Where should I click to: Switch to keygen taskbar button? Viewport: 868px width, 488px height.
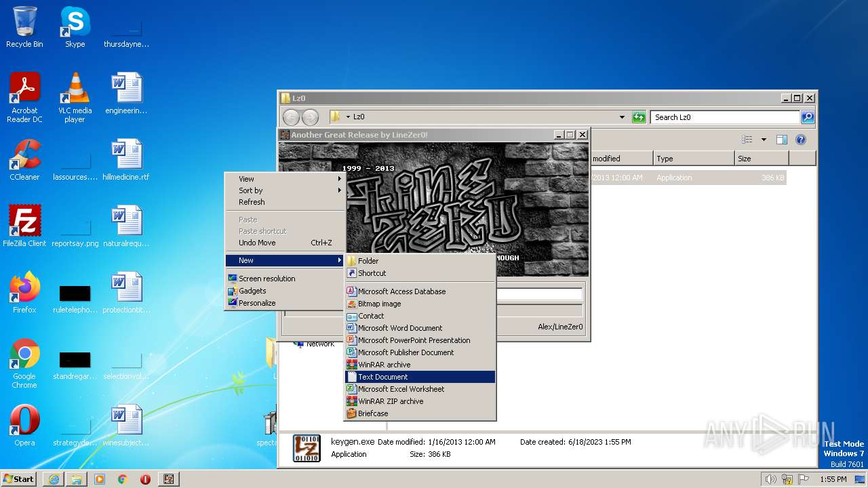coord(168,479)
